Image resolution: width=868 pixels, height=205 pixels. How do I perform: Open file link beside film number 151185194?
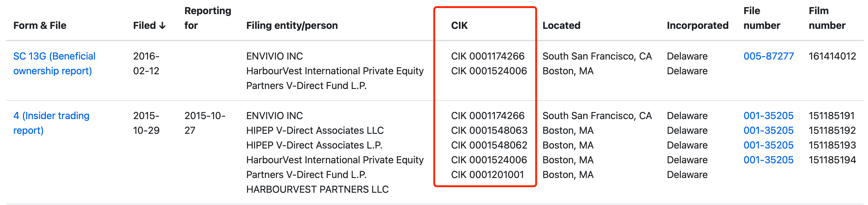(x=768, y=160)
